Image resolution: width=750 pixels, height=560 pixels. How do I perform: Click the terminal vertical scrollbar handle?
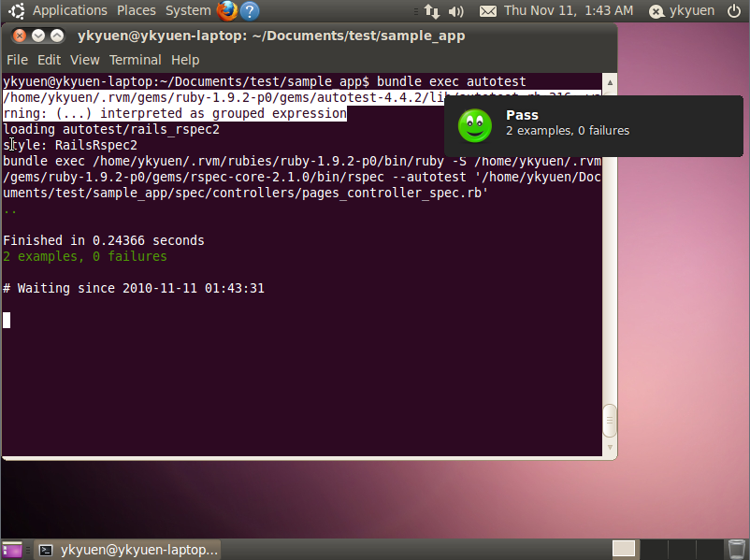pyautogui.click(x=610, y=420)
